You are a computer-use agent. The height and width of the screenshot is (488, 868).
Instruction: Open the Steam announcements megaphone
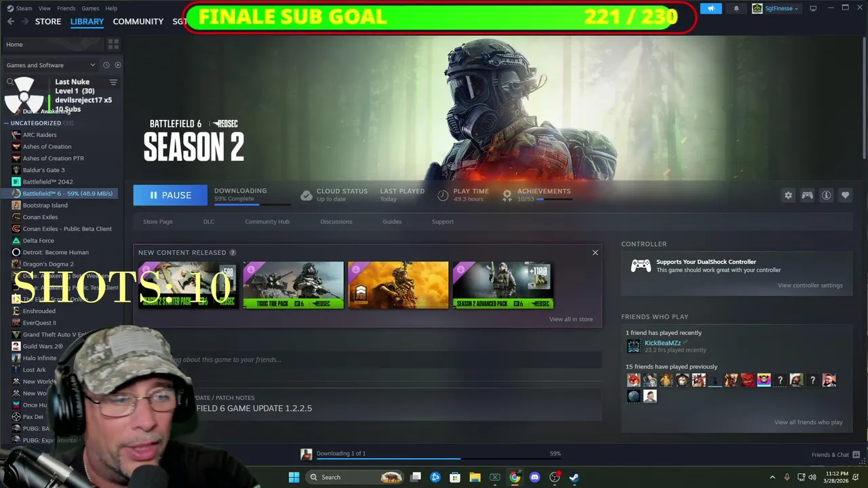(711, 8)
